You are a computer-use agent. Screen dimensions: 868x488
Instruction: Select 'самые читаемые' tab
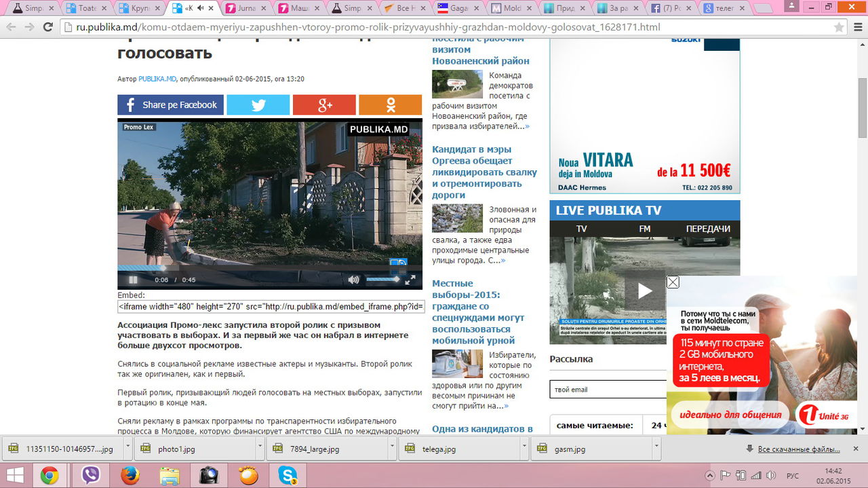point(595,426)
